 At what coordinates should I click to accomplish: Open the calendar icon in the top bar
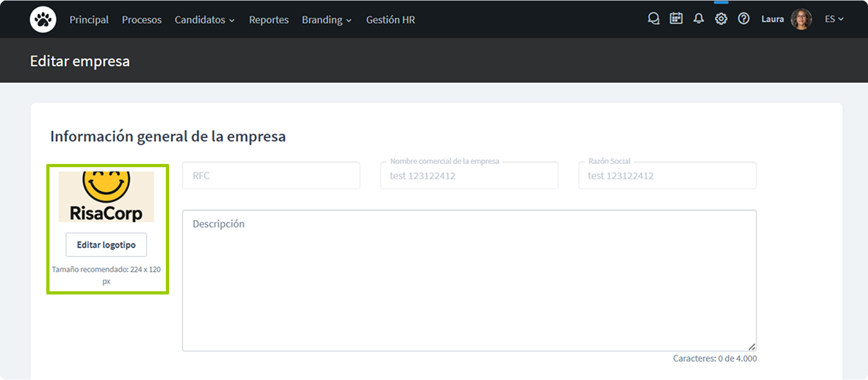pos(676,19)
